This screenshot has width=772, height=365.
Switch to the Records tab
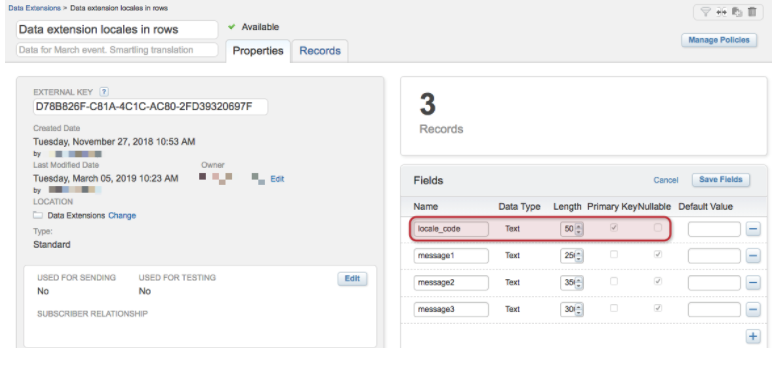320,51
